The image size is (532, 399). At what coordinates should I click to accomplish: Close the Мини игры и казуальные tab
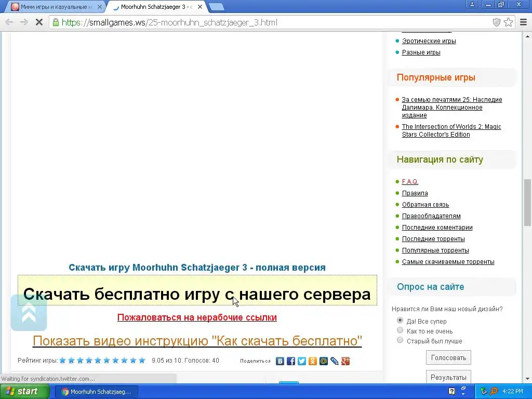click(99, 6)
